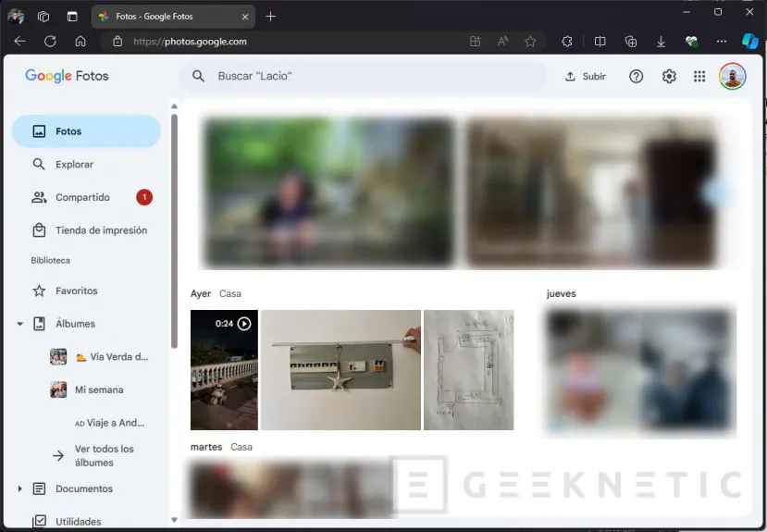767x532 pixels.
Task: Click Ver todos los álbumes
Action: (93, 455)
